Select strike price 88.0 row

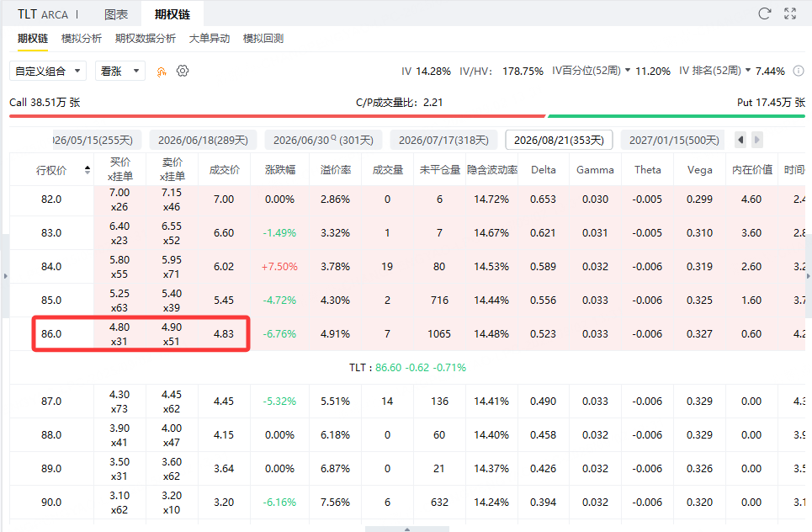pos(407,435)
